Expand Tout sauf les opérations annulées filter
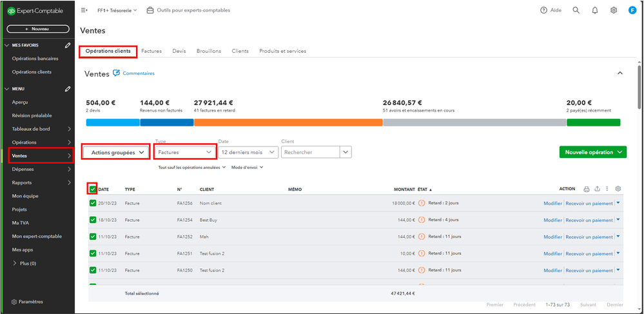The image size is (644, 314). [192, 167]
